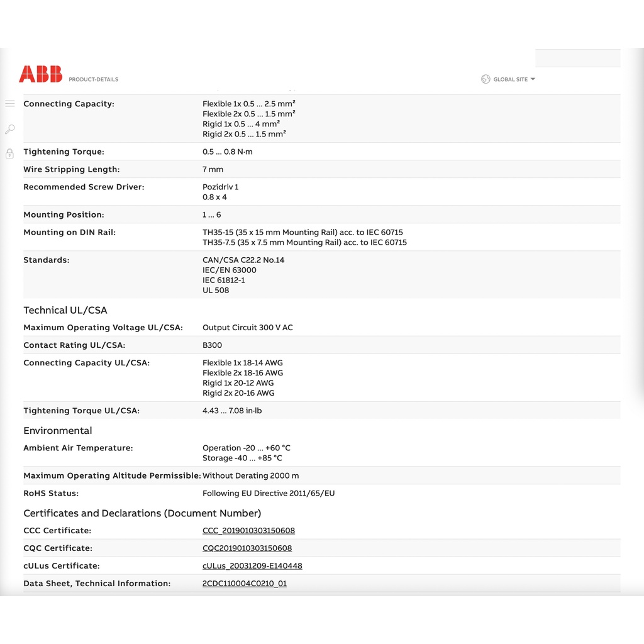This screenshot has height=644, width=644.
Task: Select 'Certificates and Declarations (Document Number)' heading
Action: [x=142, y=513]
